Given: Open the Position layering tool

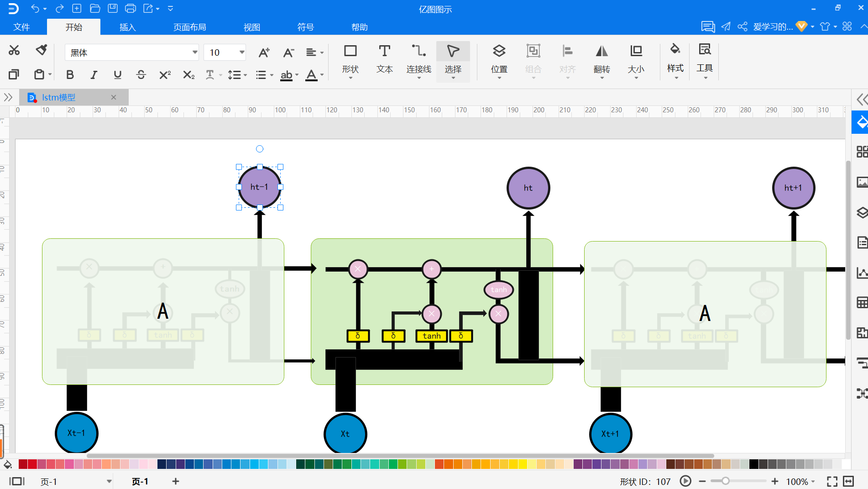Looking at the screenshot, I should (499, 60).
